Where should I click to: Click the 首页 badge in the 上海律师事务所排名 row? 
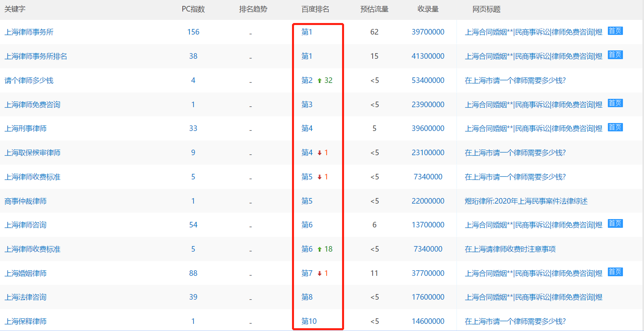615,55
